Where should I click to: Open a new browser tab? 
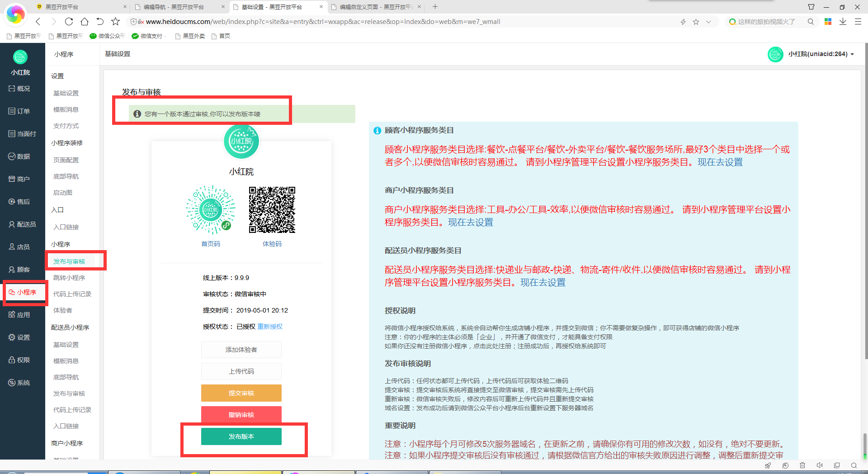tap(435, 7)
